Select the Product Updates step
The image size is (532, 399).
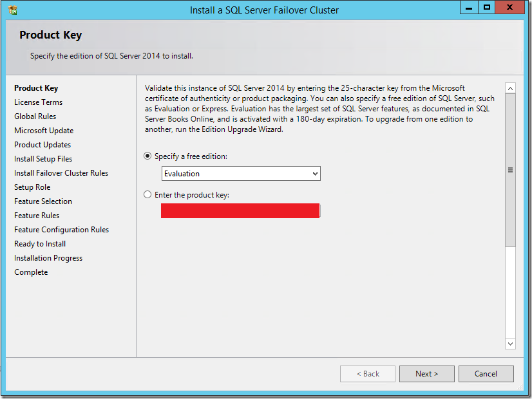pos(43,145)
